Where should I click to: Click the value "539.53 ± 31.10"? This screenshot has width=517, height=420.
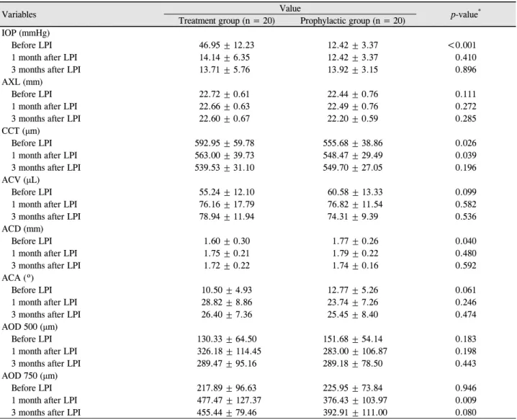coord(225,168)
